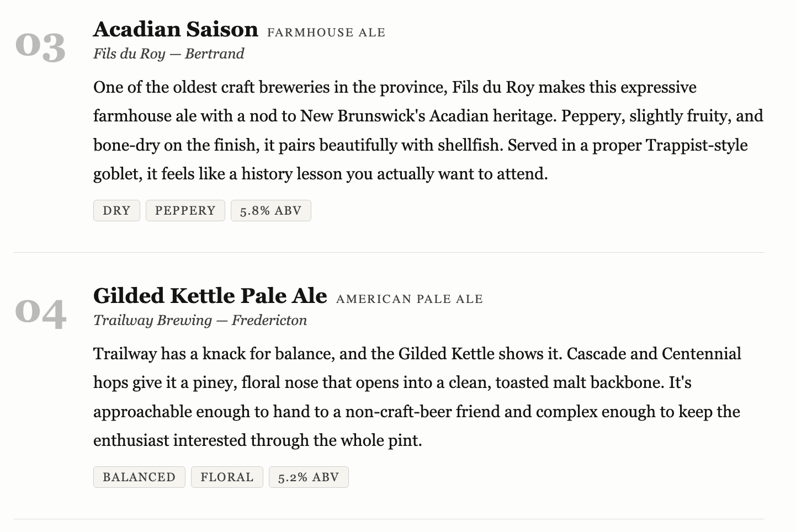
Task: Select the BALANCED tag
Action: (x=139, y=477)
